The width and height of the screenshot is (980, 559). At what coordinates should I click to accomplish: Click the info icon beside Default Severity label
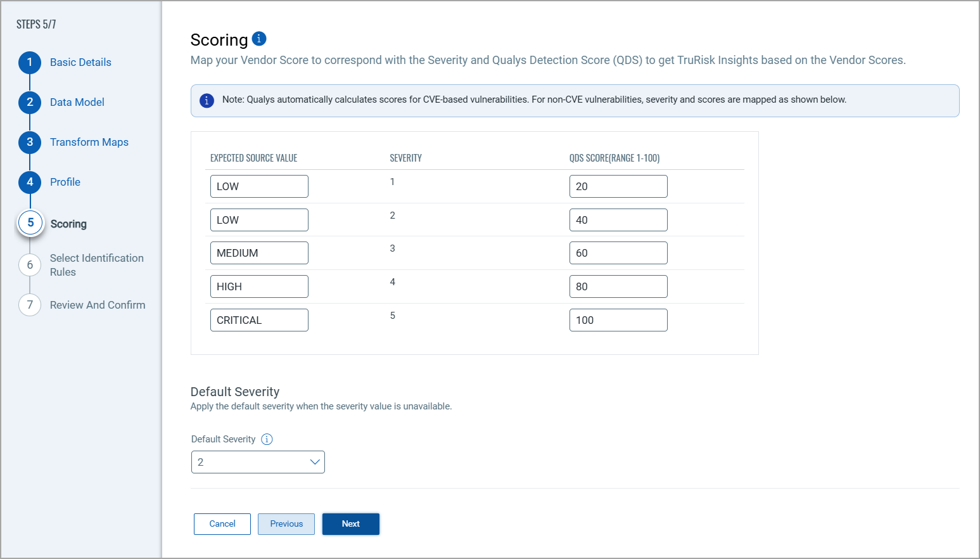point(267,439)
